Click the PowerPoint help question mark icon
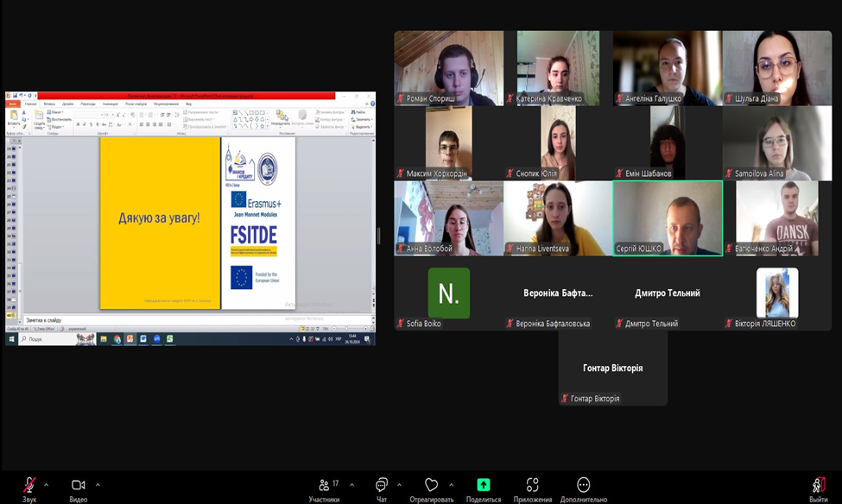The image size is (842, 504). pyautogui.click(x=372, y=104)
